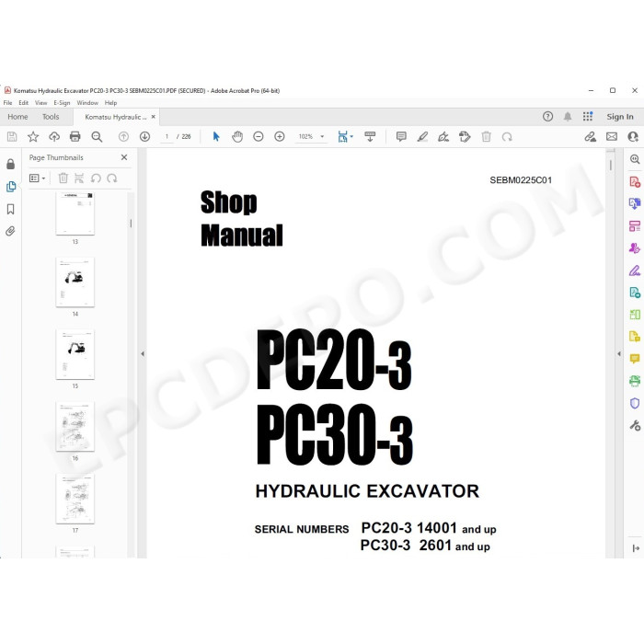Open Protect shield tool in right pane

click(635, 403)
